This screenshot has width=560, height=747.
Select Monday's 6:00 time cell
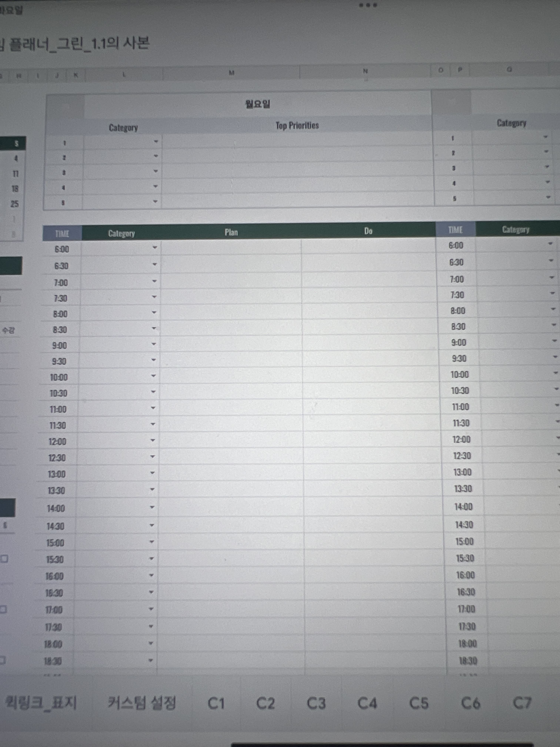tap(62, 249)
